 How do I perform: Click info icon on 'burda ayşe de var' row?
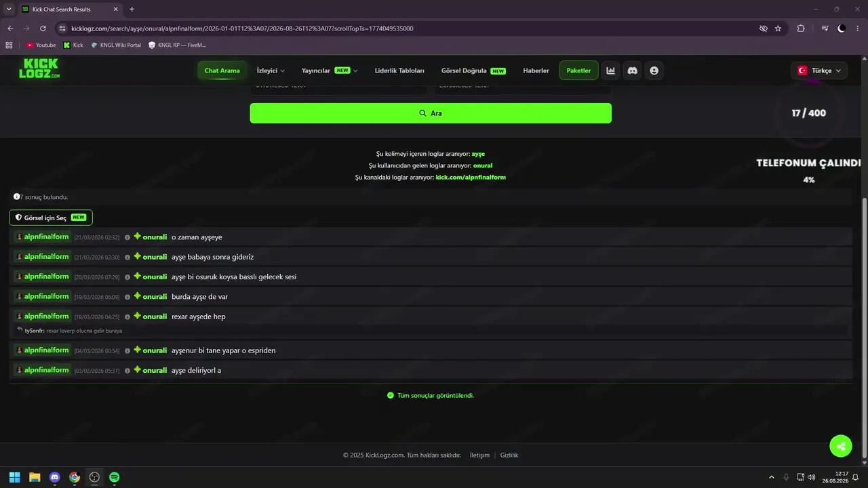[x=127, y=297]
